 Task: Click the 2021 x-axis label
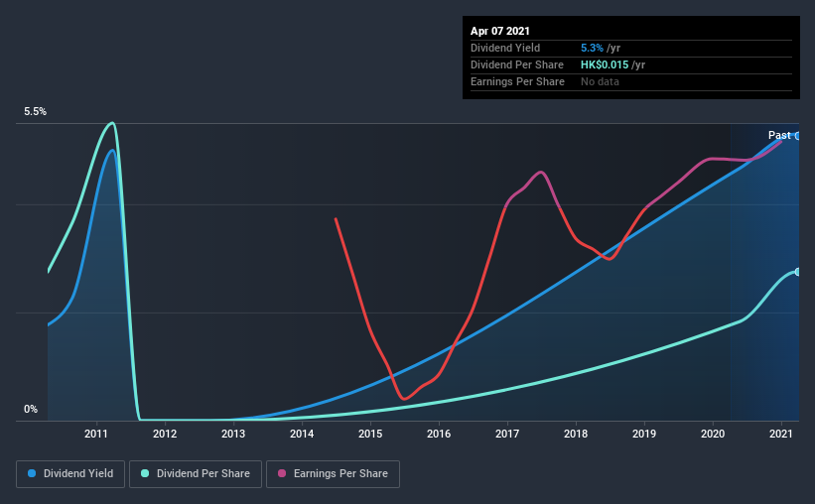click(781, 434)
